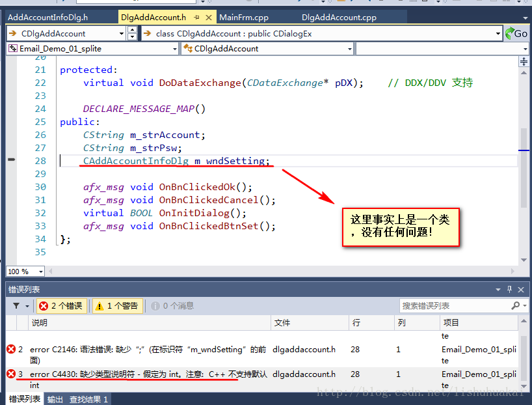Image resolution: width=532 pixels, height=405 pixels.
Task: Toggle the 0 messages filter
Action: (172, 306)
